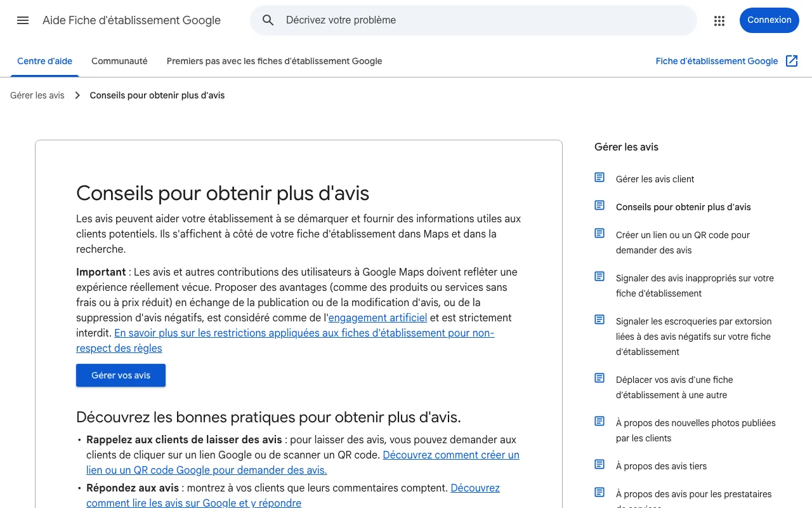Open sidebar article À propos des nouvelles photos
812x508 pixels.
pos(696,431)
